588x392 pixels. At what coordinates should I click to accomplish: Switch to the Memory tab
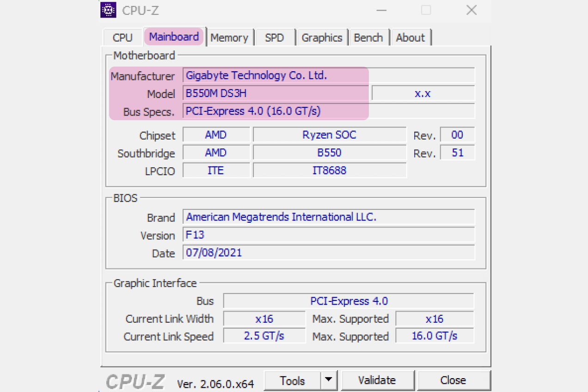point(229,37)
